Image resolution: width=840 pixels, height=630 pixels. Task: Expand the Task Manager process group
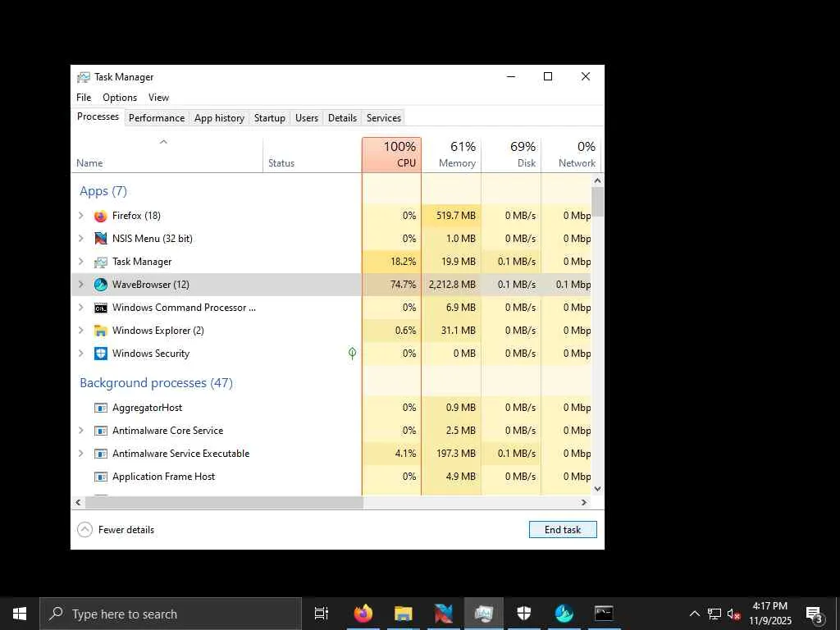click(x=81, y=262)
